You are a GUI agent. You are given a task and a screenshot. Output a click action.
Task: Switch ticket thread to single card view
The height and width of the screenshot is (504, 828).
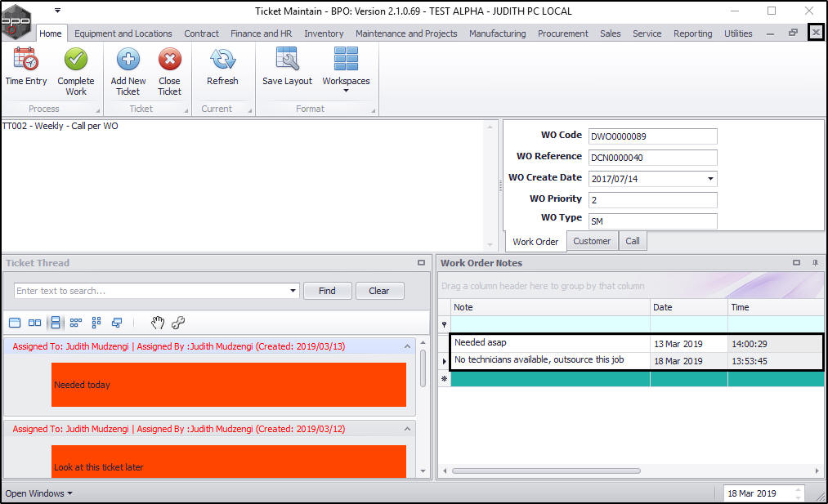point(15,323)
